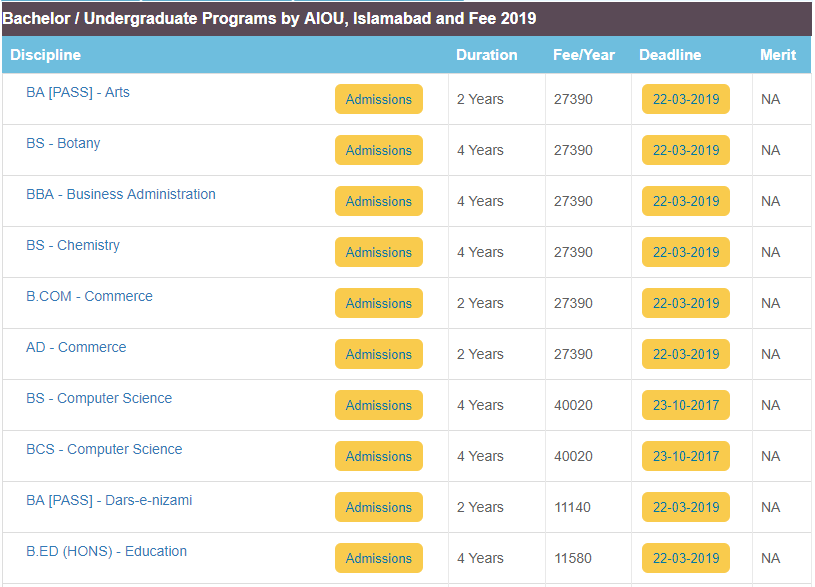
Task: Open the BA [PASS] - Arts program page
Action: 77,92
